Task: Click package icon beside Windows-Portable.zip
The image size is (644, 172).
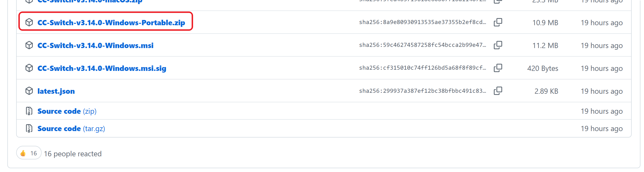Action: 29,23
